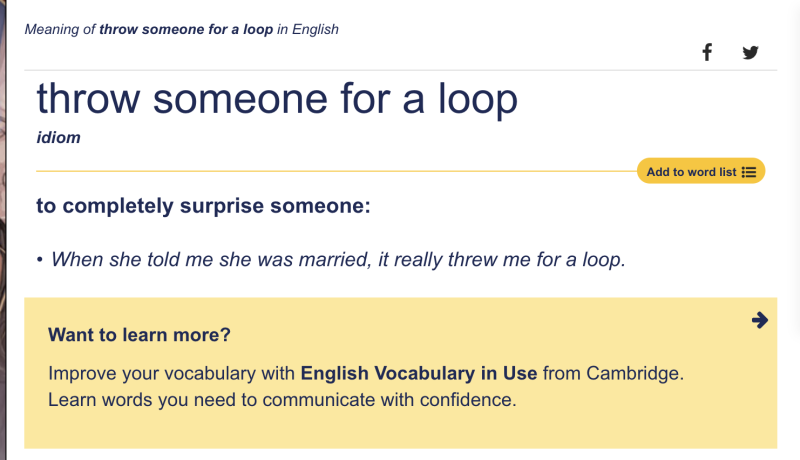The width and height of the screenshot is (800, 460).
Task: Click the 'Want to learn more?' heading
Action: 139,335
